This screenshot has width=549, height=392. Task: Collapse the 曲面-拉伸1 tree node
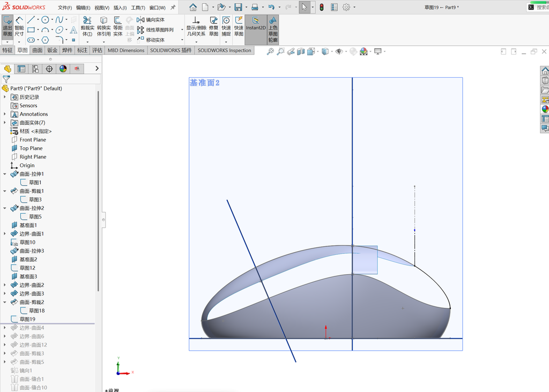click(x=4, y=174)
